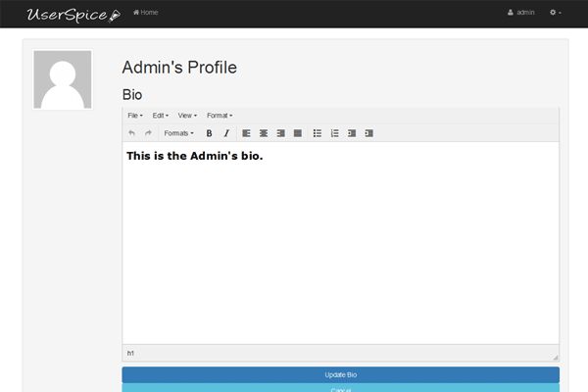
Task: Decrease the indent
Action: coord(352,133)
